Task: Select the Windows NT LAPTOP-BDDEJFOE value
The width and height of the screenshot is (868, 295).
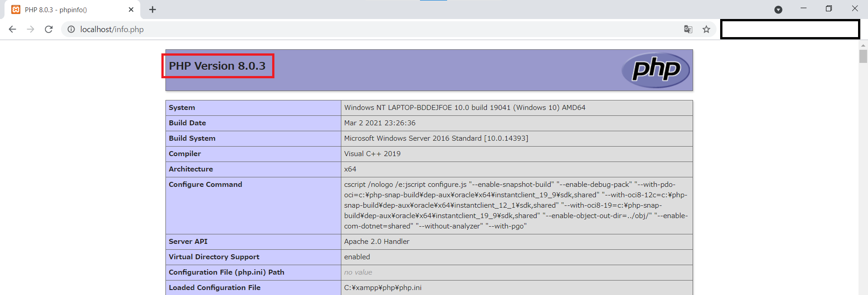Action: 465,108
